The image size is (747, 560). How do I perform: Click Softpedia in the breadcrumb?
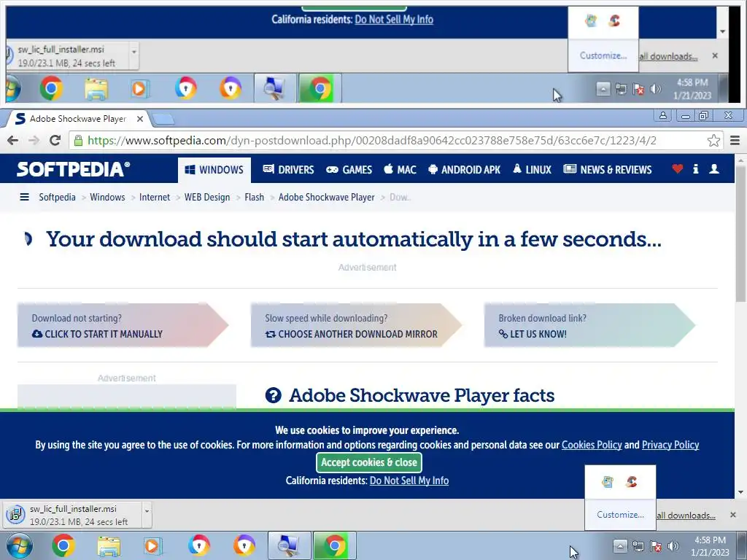point(57,197)
